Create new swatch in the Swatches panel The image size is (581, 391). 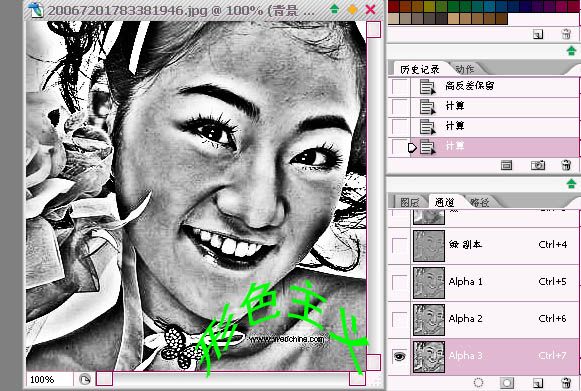pos(538,34)
